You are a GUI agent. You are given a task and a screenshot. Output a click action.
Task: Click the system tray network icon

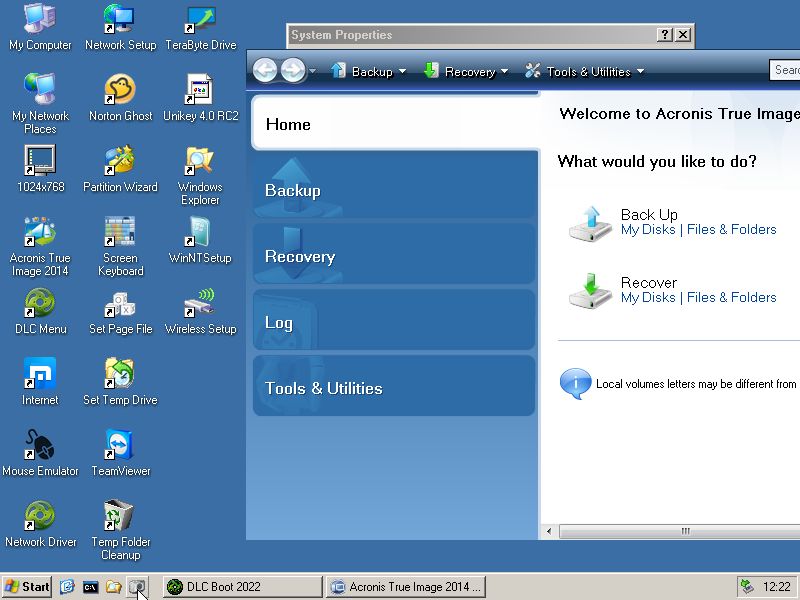click(747, 587)
